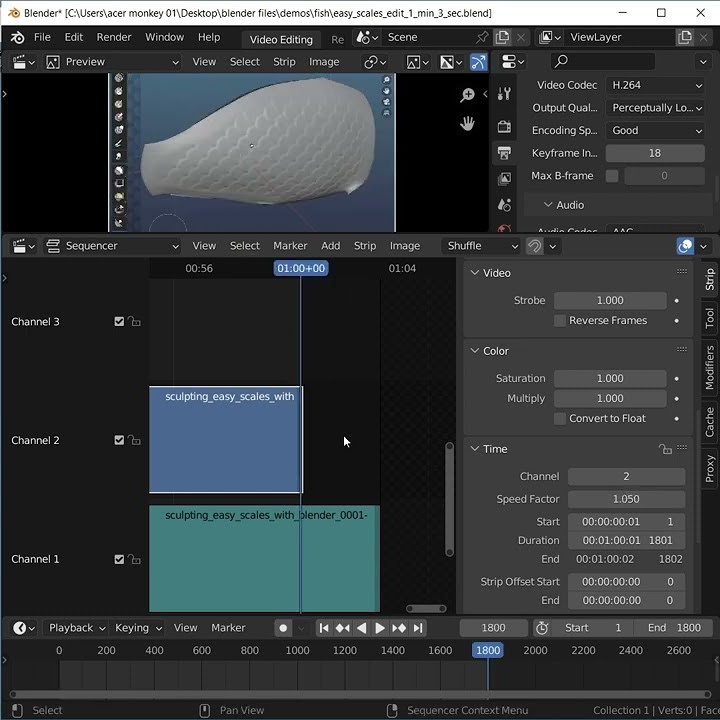Click the new ViewLayer copy icon

(685, 37)
